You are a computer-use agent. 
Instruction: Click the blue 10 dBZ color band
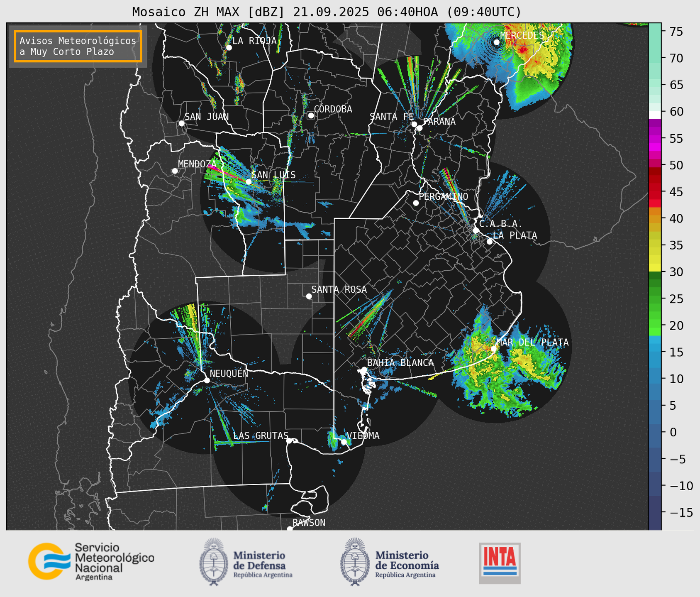(x=655, y=379)
